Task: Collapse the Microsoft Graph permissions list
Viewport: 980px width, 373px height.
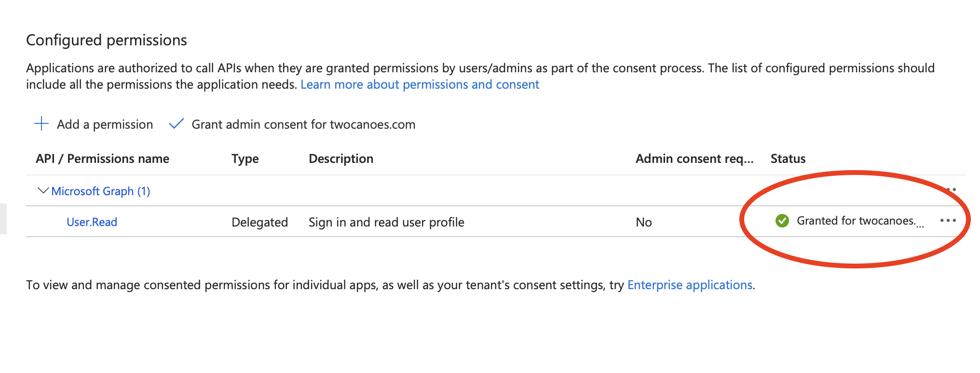Action: coord(42,190)
